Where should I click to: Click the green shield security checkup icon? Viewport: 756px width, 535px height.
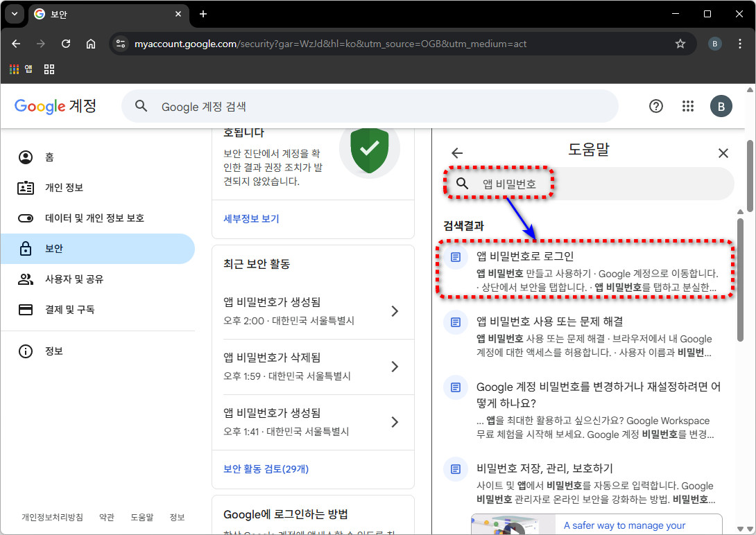(369, 149)
